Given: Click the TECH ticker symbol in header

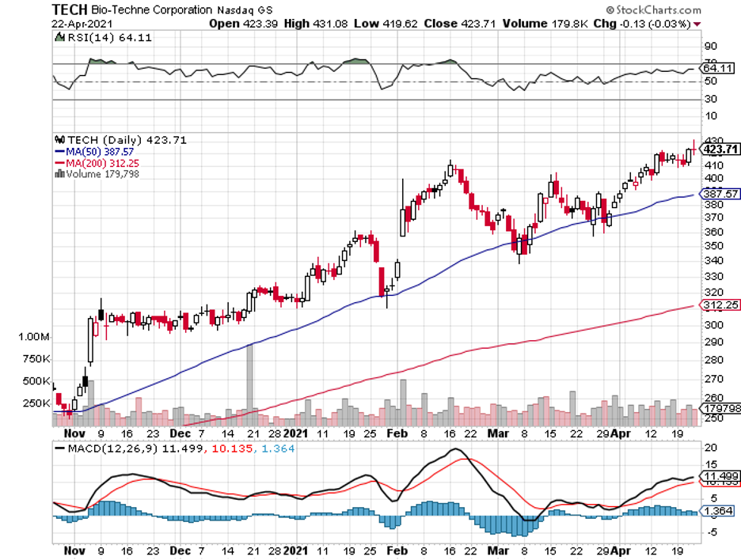Looking at the screenshot, I should (x=70, y=9).
